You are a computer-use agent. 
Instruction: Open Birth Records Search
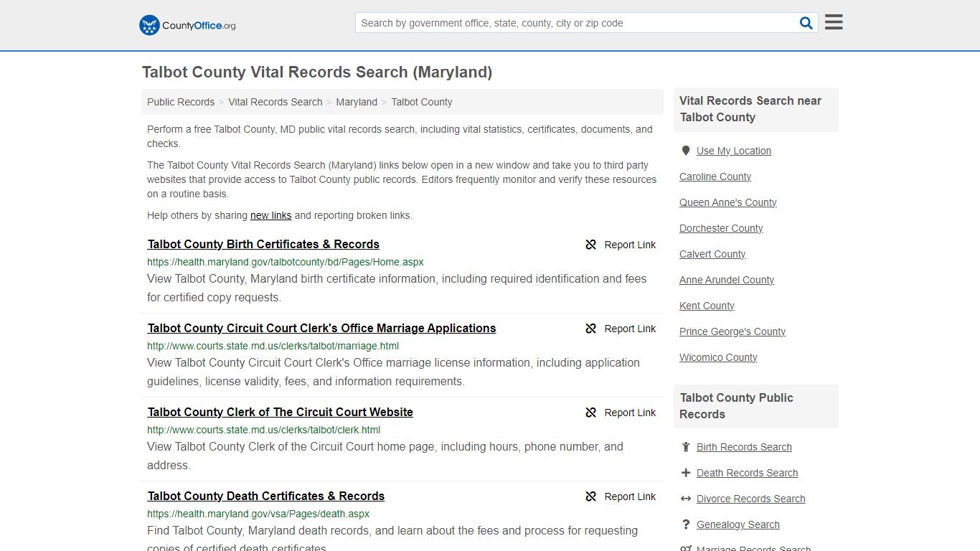pyautogui.click(x=744, y=447)
